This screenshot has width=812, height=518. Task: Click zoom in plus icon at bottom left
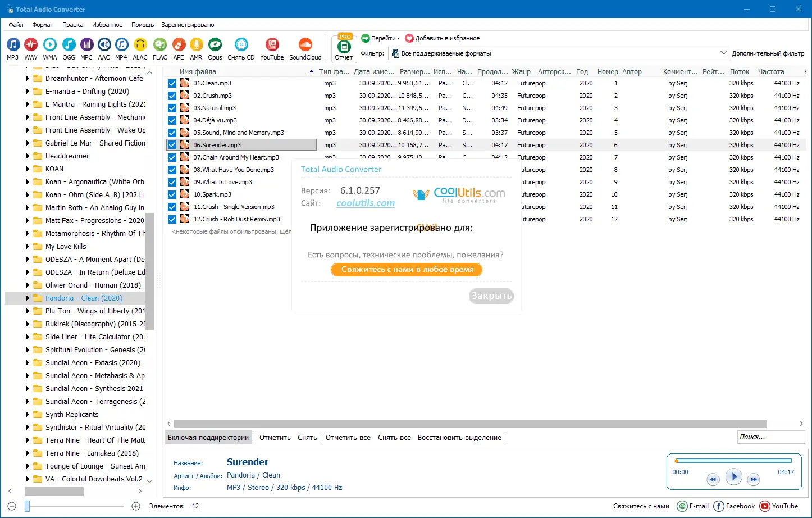point(136,506)
